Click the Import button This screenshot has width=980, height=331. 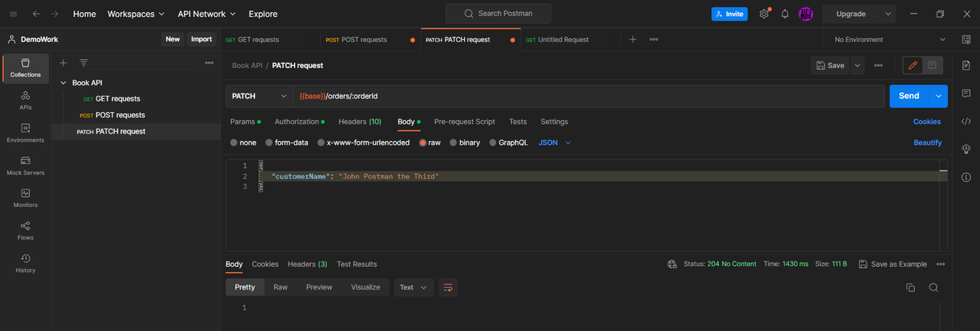[201, 39]
